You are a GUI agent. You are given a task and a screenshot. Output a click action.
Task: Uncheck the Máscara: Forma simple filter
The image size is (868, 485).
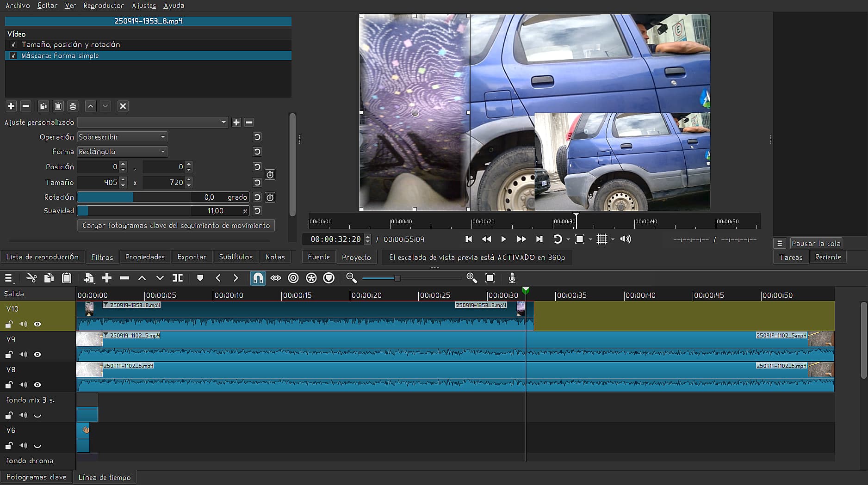[x=13, y=56]
